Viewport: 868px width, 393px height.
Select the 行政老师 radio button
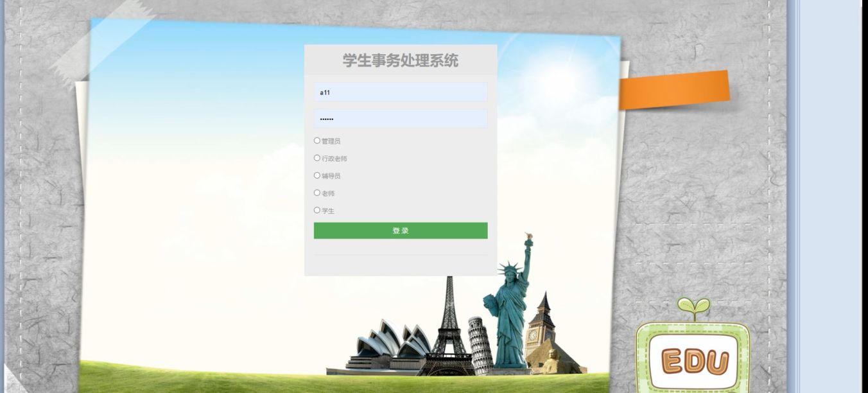317,158
